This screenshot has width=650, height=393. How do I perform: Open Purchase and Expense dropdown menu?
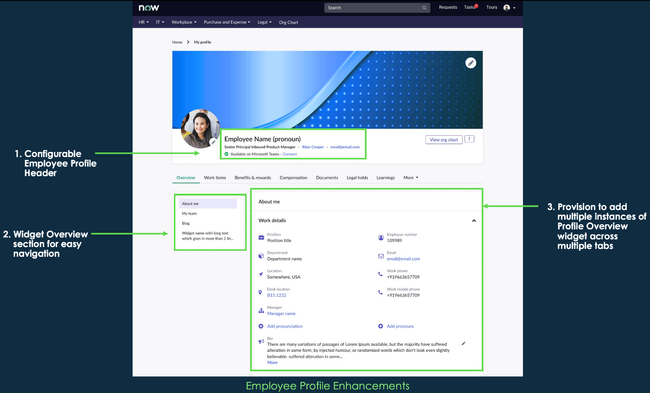[x=227, y=22]
